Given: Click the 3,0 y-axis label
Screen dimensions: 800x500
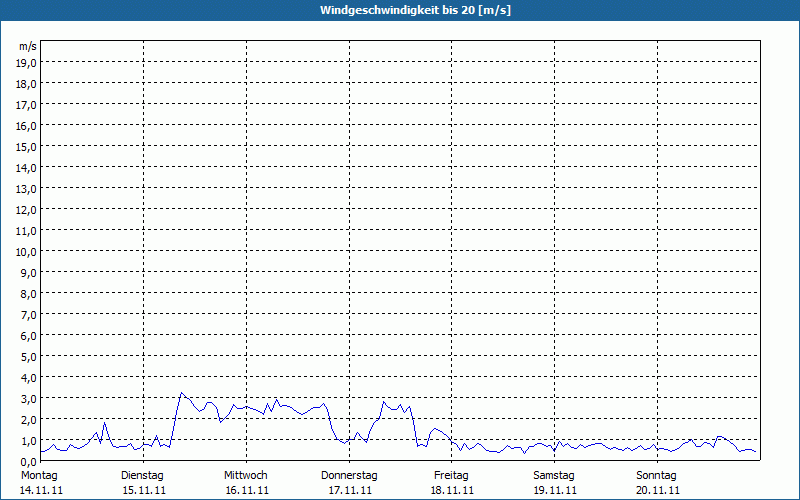Looking at the screenshot, I should pos(29,399).
